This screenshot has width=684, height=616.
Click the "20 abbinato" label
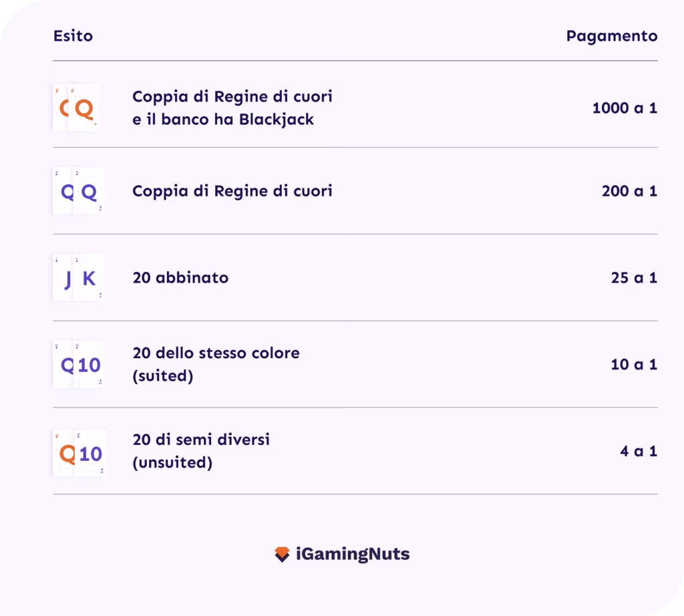pos(180,278)
